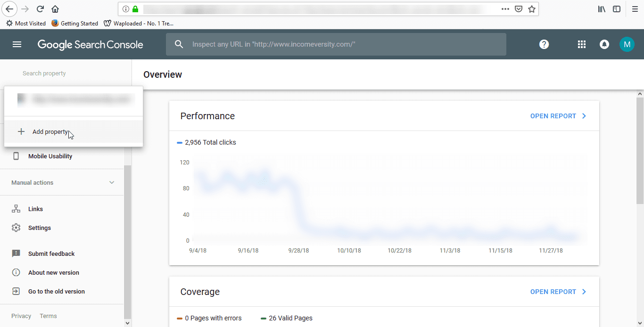Viewport: 644px width, 327px height.
Task: Click the browser forward arrow
Action: click(x=25, y=9)
